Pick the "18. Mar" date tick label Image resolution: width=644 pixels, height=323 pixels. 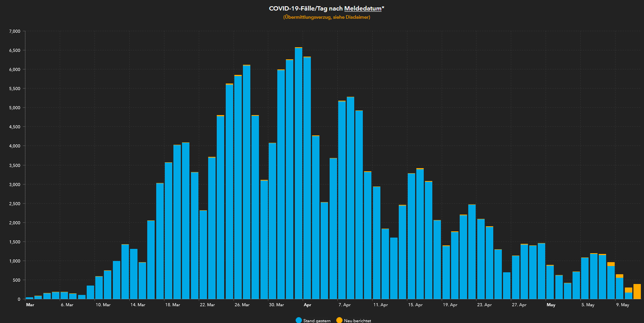point(173,305)
